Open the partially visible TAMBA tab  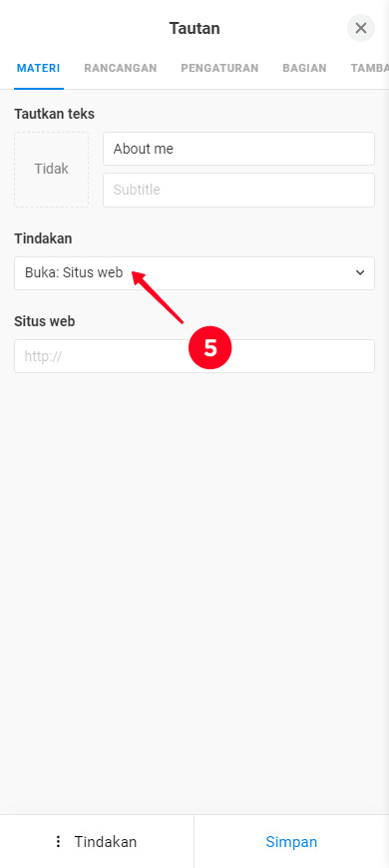click(370, 68)
